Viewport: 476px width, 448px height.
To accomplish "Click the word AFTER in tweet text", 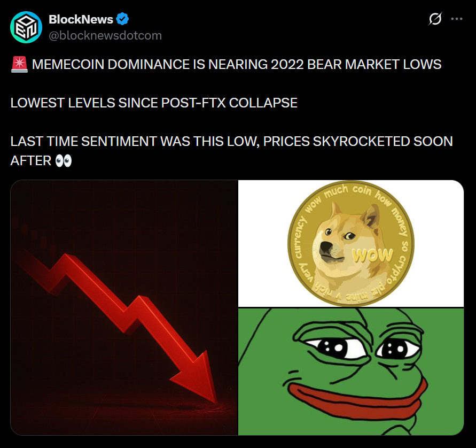I will (x=30, y=161).
